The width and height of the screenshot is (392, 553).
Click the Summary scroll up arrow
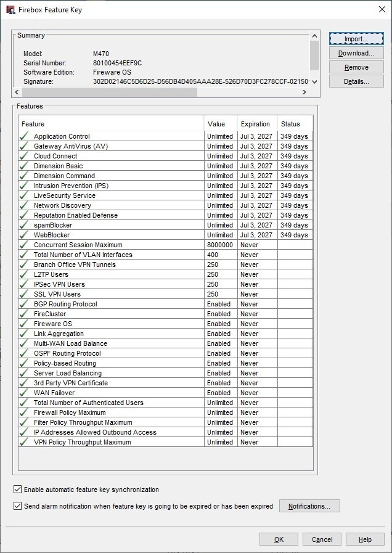click(x=315, y=36)
